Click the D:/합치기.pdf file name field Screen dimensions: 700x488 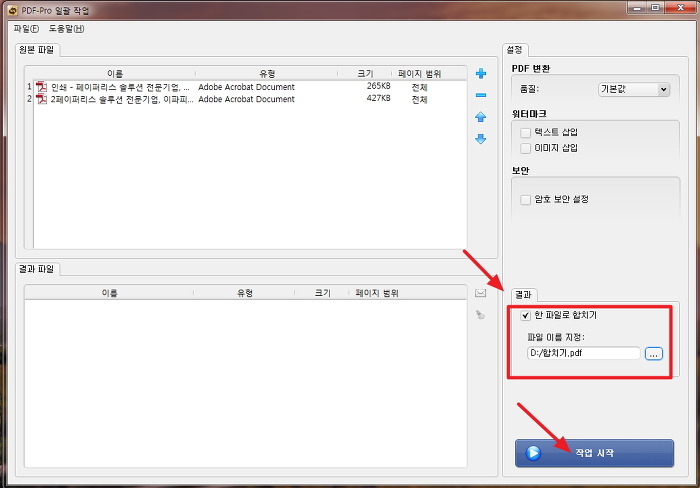click(583, 353)
